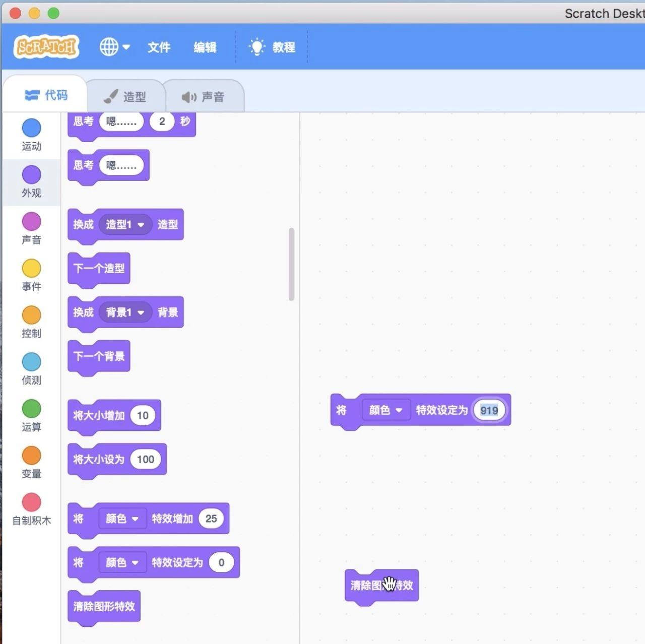
Task: Select the blue 运动 motion category
Action: tap(31, 135)
